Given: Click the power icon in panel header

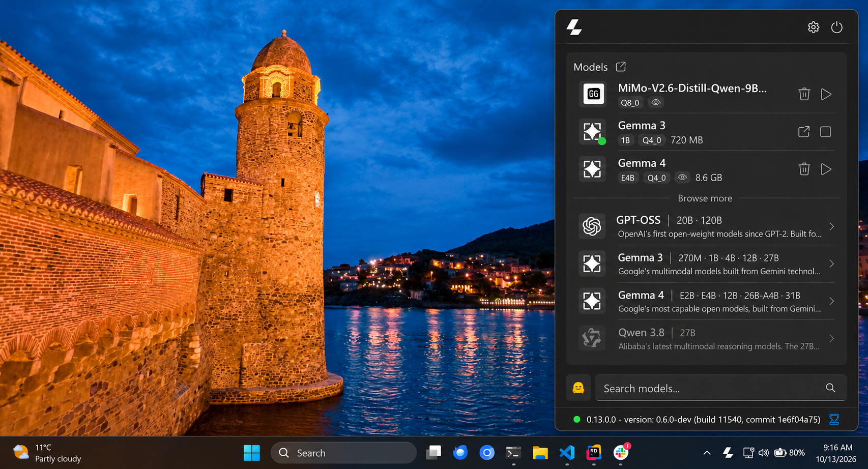Looking at the screenshot, I should pos(836,27).
